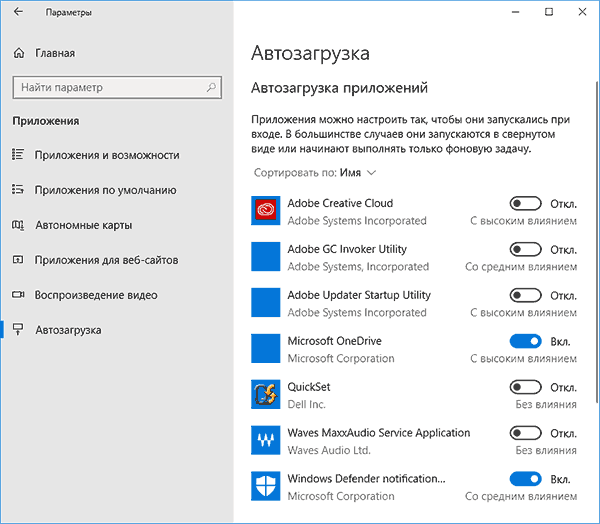Select Автономные карты menu item

click(84, 225)
